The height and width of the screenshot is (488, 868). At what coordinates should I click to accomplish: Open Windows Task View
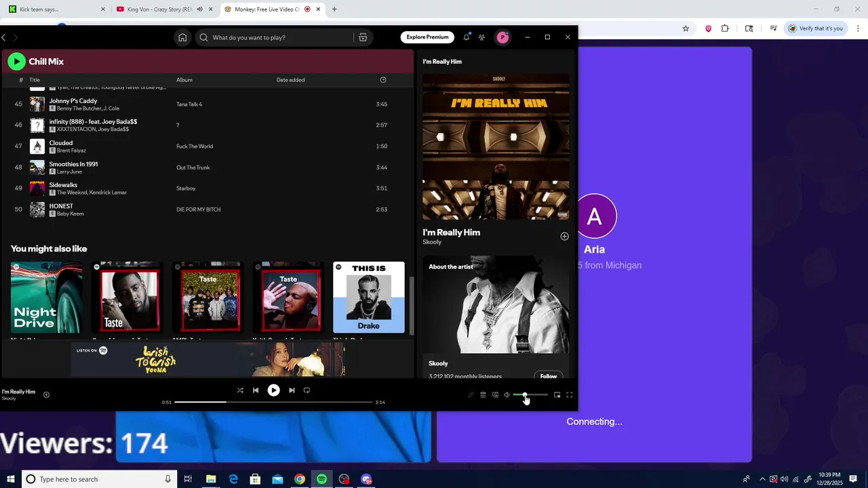[189, 479]
